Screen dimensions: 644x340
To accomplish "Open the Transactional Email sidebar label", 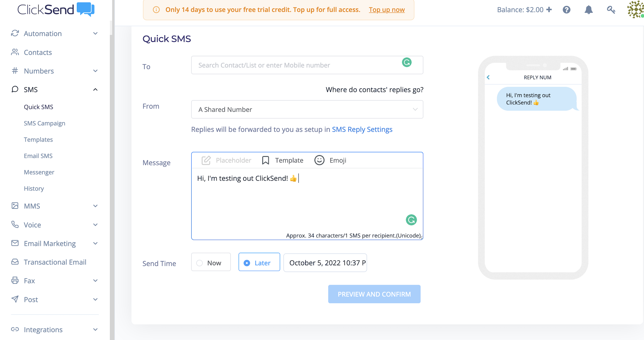I will (55, 262).
